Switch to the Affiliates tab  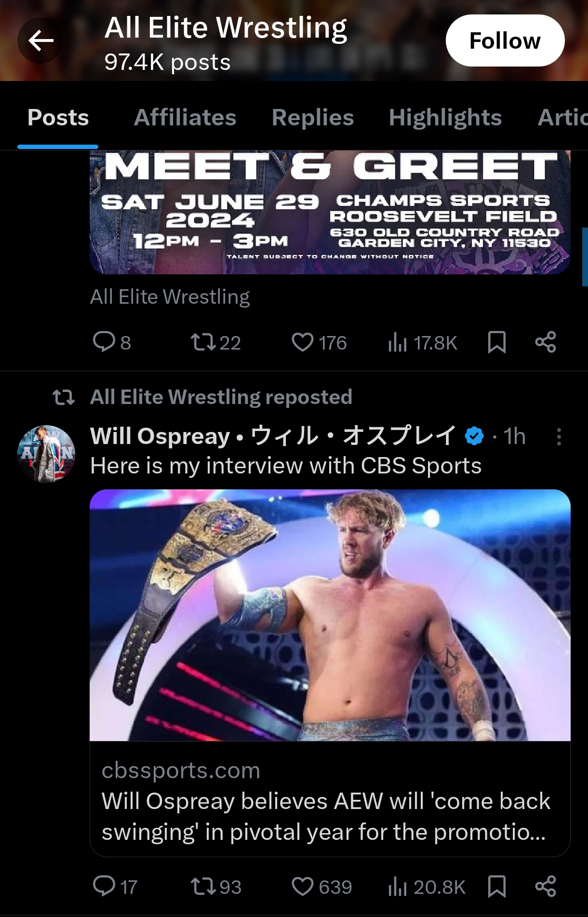click(x=185, y=117)
